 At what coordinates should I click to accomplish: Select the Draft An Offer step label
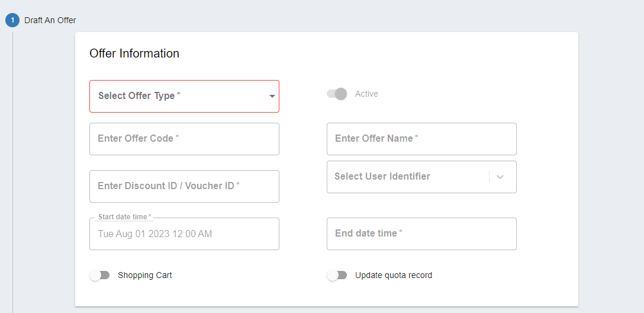(x=50, y=20)
